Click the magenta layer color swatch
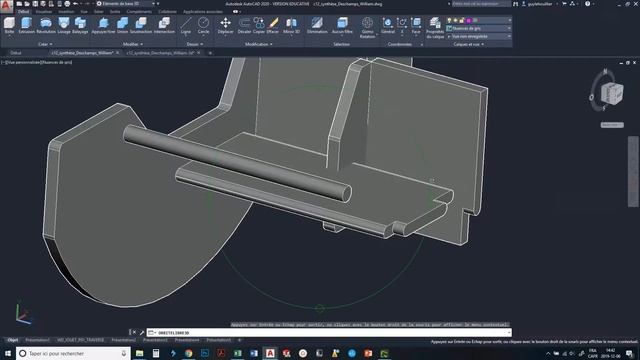 469,20
